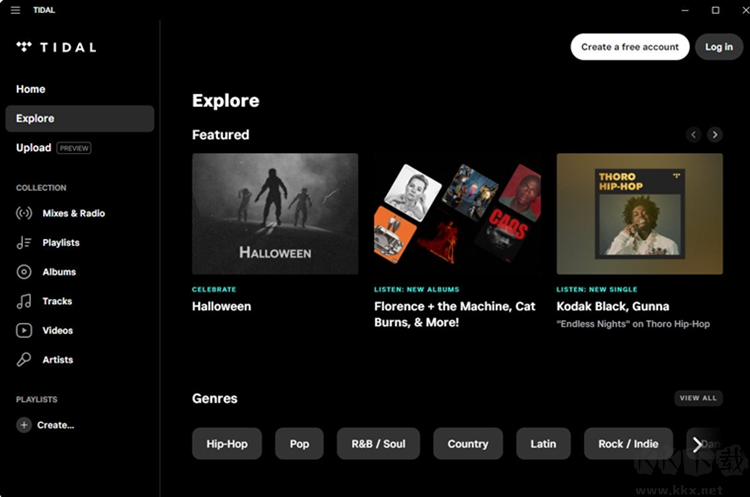Open the new albums collage thumbnail

[457, 214]
